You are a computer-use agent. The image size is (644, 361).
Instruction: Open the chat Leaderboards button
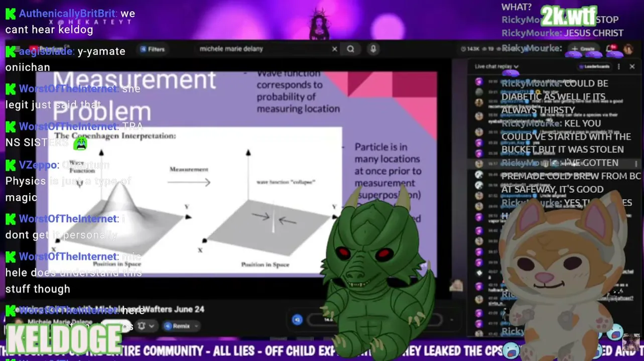[594, 66]
